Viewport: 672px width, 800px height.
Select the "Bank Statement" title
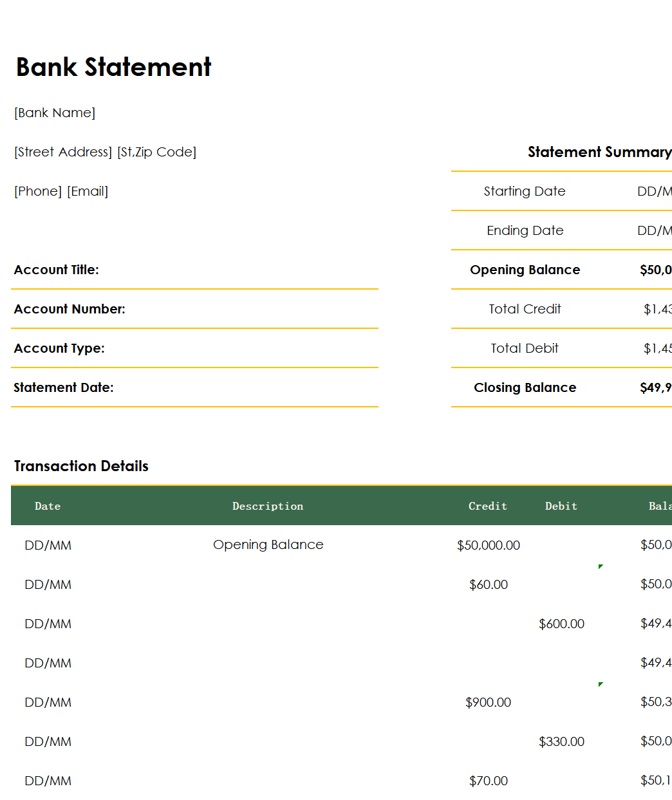tap(113, 67)
